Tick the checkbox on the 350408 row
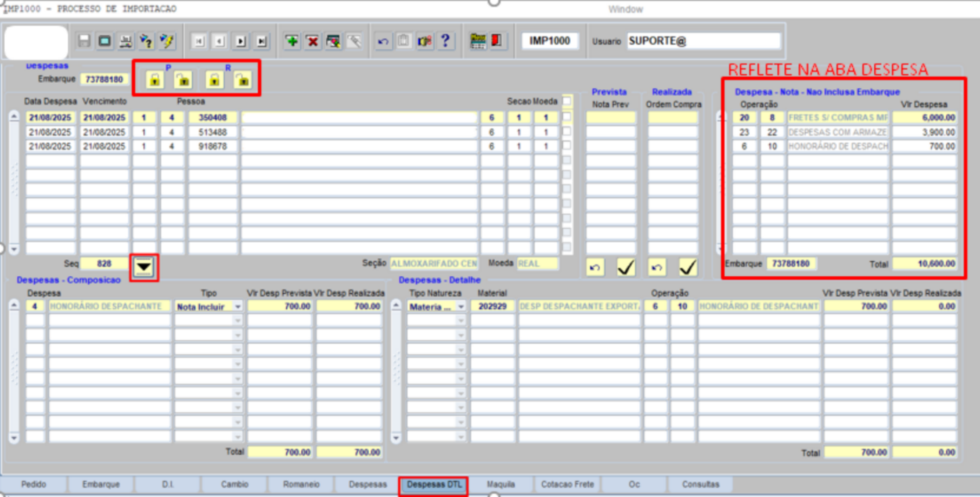Image resolution: width=980 pixels, height=497 pixels. [x=567, y=117]
